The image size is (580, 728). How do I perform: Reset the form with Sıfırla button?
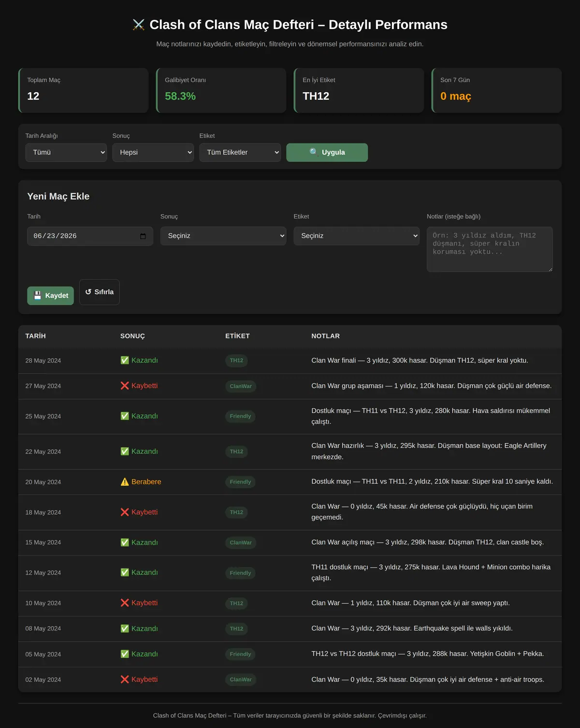100,292
